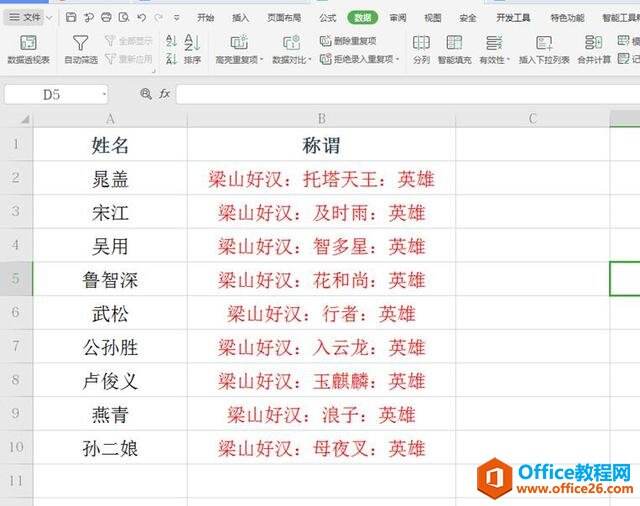Image resolution: width=640 pixels, height=506 pixels.
Task: Open the 分列 text to columns tool
Action: pos(421,49)
